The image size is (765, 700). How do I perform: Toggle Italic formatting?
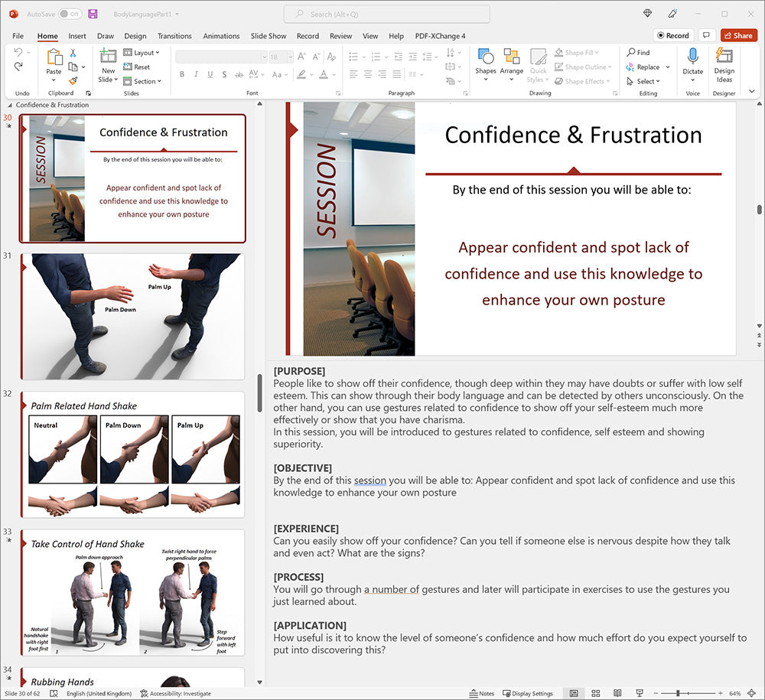(x=196, y=74)
